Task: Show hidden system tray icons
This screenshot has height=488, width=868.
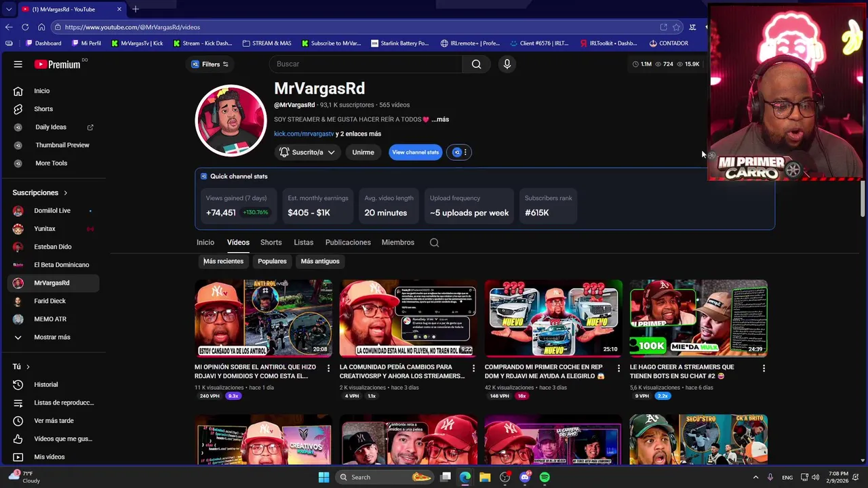Action: pos(755,477)
